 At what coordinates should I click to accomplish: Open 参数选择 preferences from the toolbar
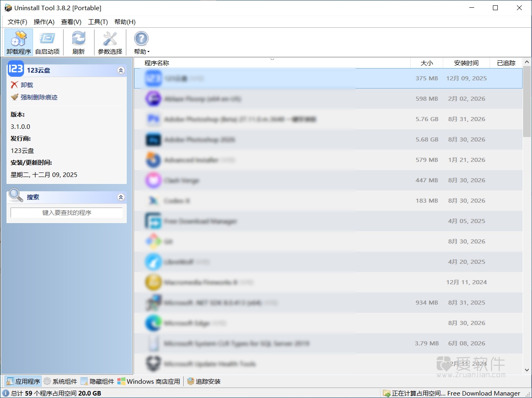tap(110, 42)
